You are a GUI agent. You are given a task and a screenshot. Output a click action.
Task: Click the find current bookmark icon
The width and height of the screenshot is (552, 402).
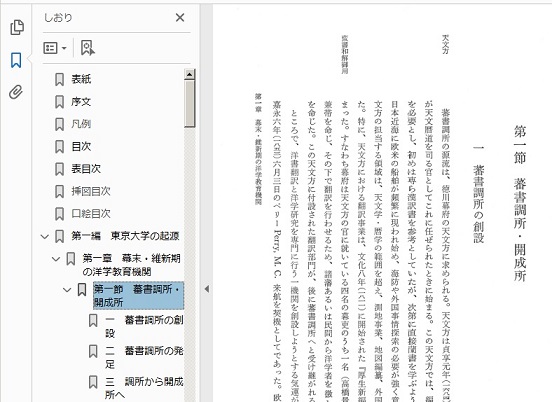point(88,48)
